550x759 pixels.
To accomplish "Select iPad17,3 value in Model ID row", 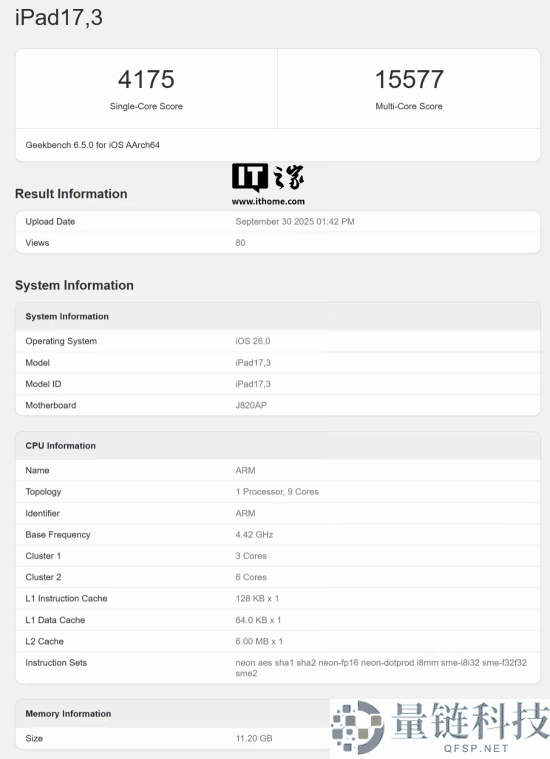I will [253, 384].
